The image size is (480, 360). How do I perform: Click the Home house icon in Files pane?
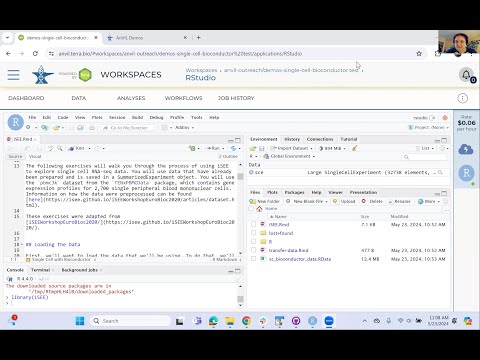259,209
